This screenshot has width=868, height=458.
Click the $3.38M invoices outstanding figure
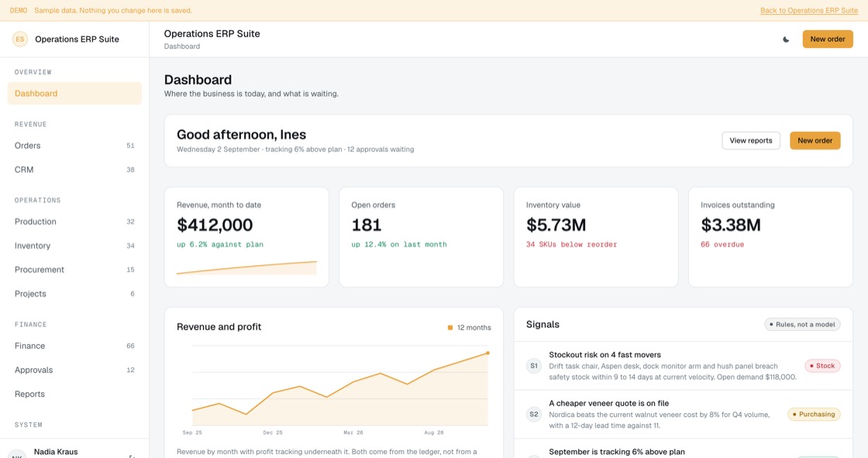tap(731, 225)
